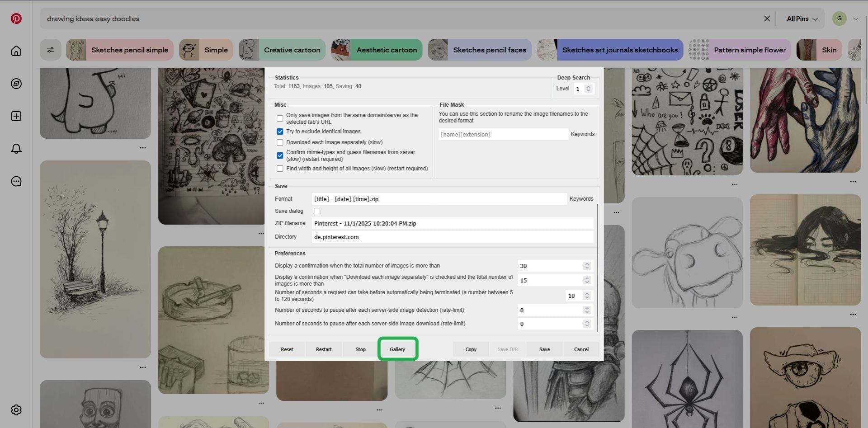The image size is (868, 428).
Task: Open the settings gear icon
Action: 16,410
